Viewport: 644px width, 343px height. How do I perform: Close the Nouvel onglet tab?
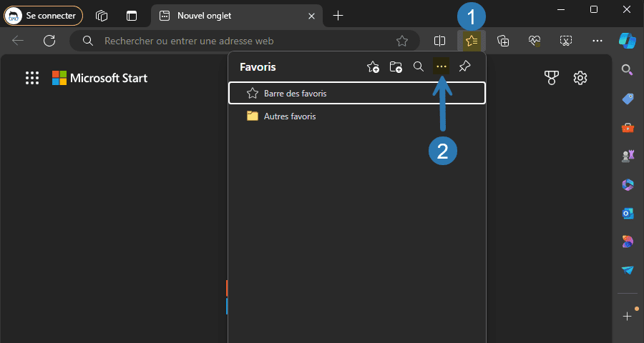tap(311, 16)
